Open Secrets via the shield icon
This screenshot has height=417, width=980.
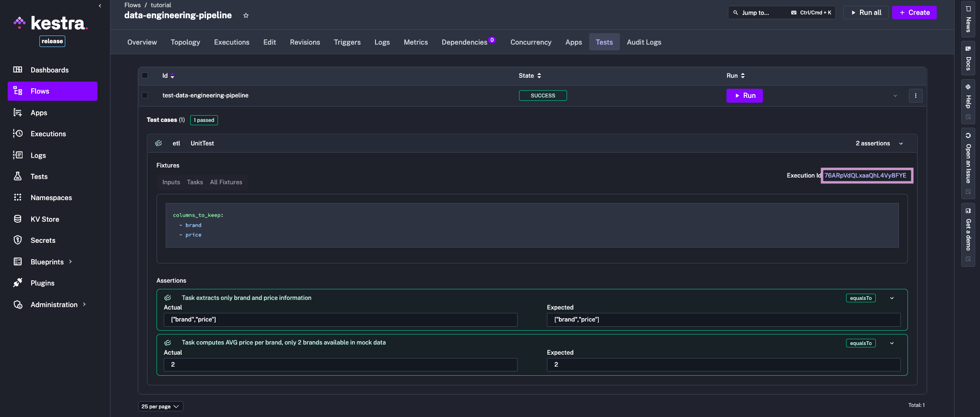click(x=18, y=240)
